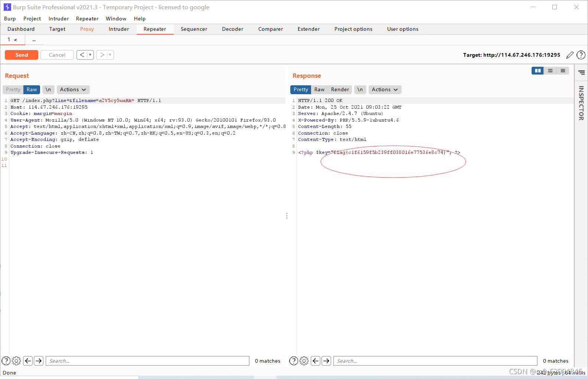Select combined tabbed layout icon
The image size is (588, 379).
coord(563,70)
